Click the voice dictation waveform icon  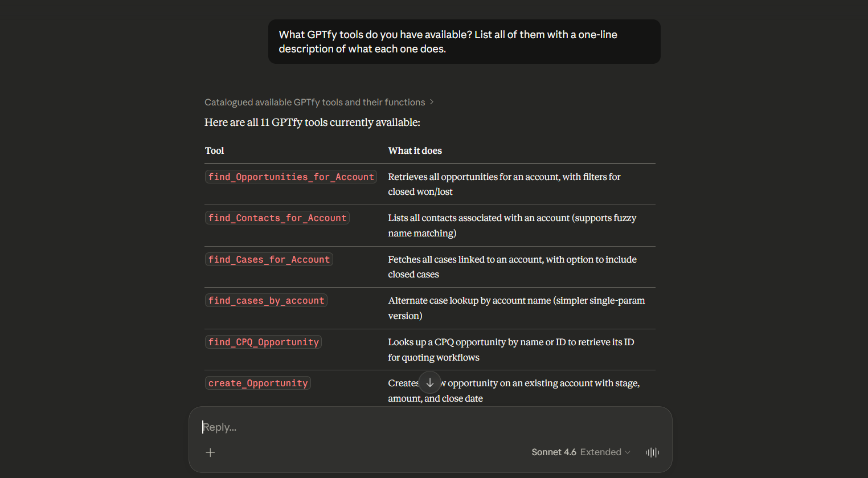coord(652,452)
